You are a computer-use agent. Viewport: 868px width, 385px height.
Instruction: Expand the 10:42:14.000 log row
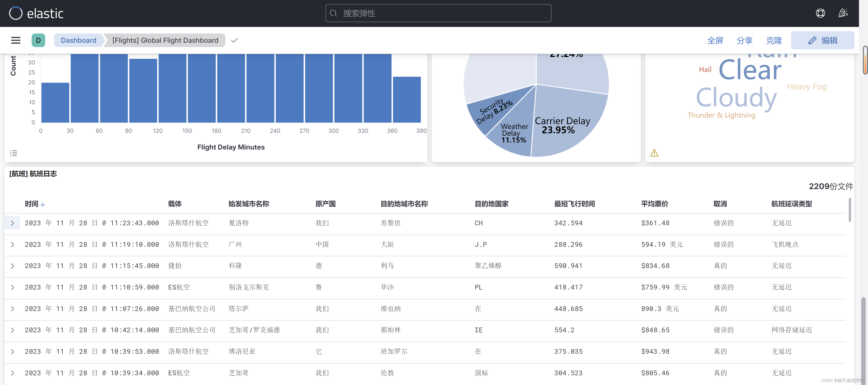[x=12, y=330]
